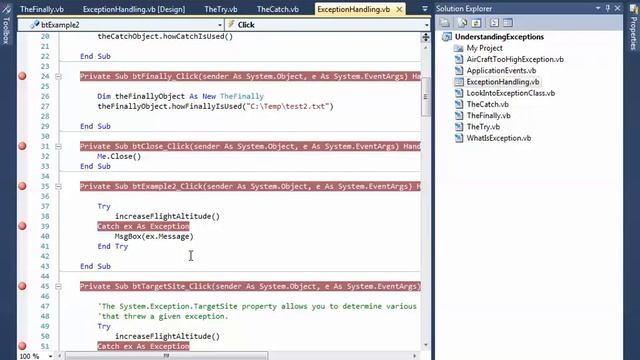The image size is (640, 360).
Task: Open the btExample2 class name dropdown
Action: (220, 25)
